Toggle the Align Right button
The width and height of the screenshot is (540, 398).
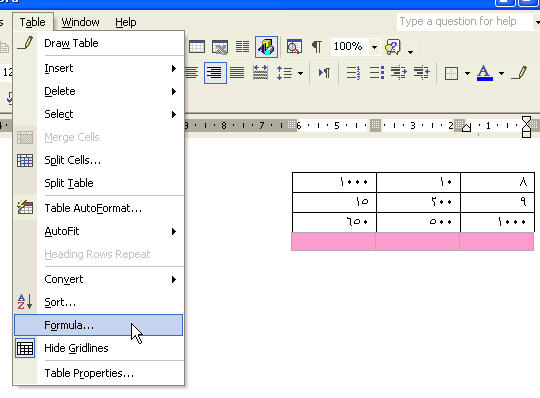[215, 73]
